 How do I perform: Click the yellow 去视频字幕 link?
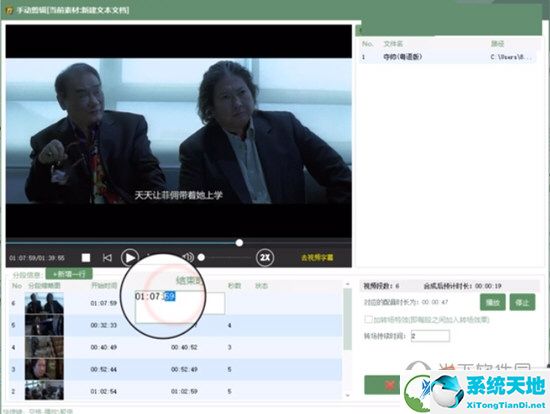click(x=317, y=258)
